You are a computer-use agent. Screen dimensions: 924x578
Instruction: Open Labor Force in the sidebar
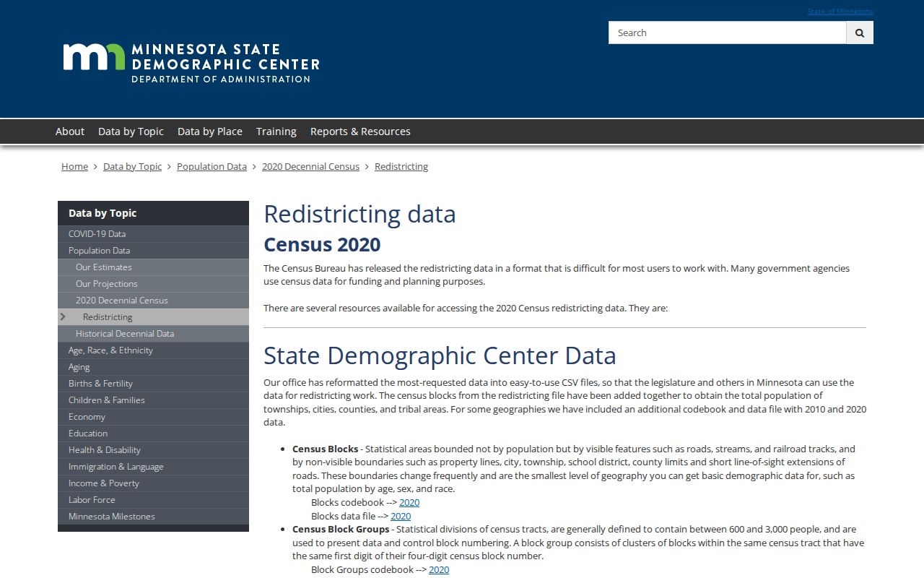click(153, 500)
